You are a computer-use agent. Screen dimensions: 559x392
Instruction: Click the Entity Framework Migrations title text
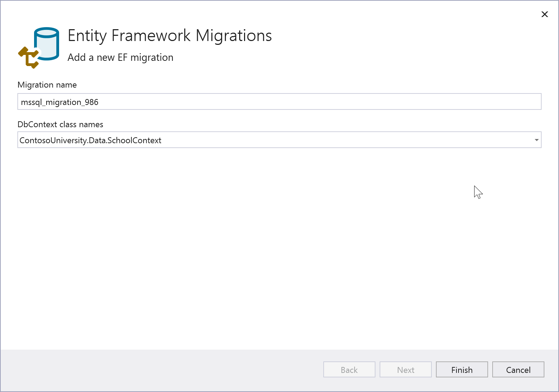(170, 35)
